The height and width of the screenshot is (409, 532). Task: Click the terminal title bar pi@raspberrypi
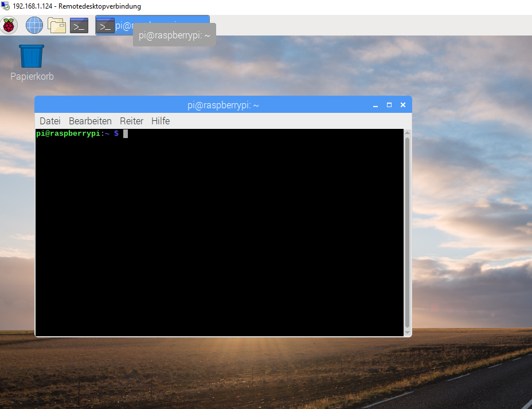point(223,105)
